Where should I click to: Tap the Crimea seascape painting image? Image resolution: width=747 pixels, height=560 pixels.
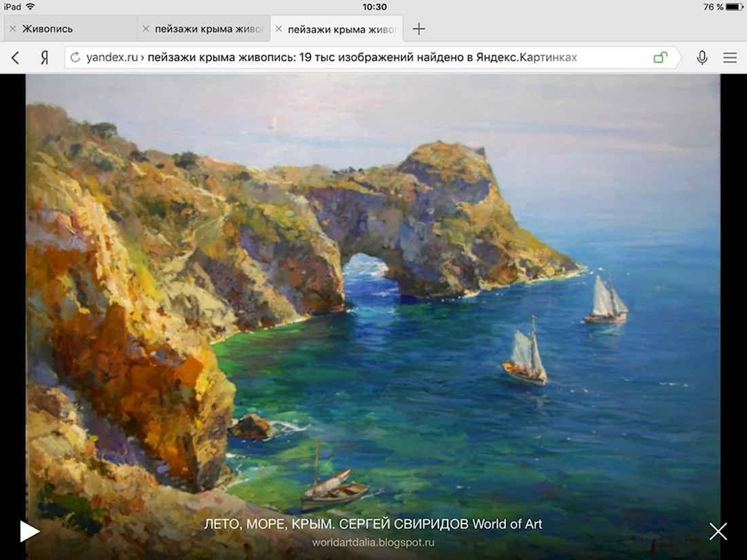click(373, 317)
